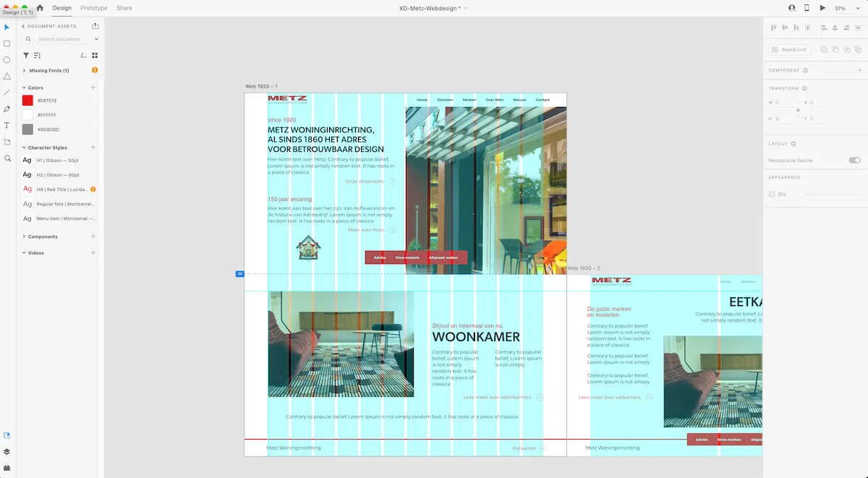Image resolution: width=868 pixels, height=478 pixels.
Task: Click the align right icon
Action: (847, 28)
